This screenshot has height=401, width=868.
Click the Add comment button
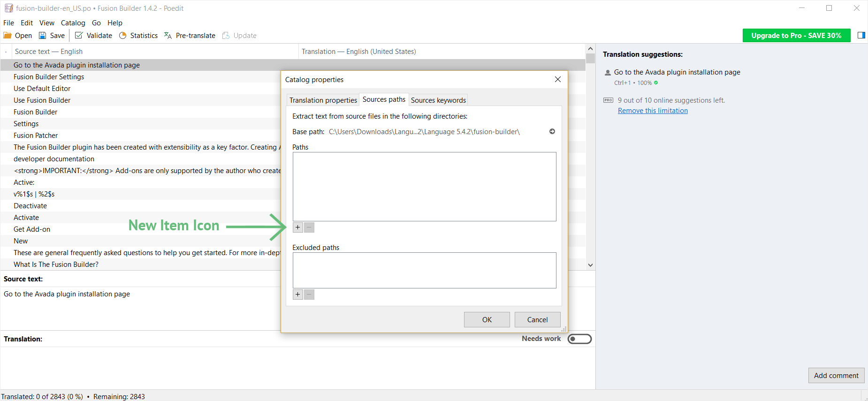836,376
